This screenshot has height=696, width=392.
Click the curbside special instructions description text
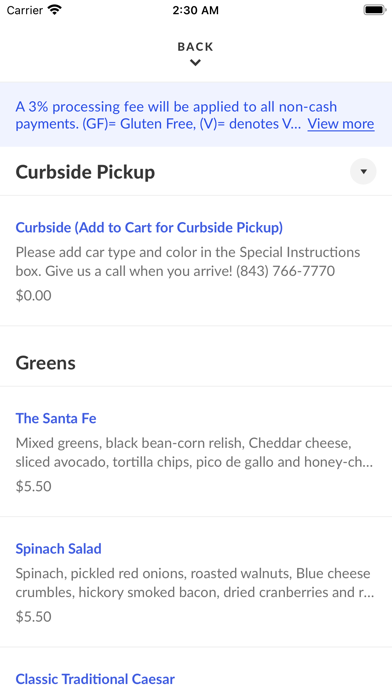pos(188,261)
